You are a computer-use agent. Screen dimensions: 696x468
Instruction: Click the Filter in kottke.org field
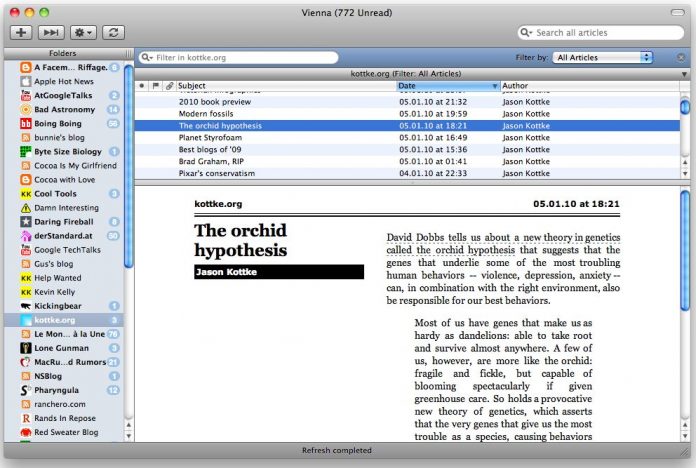238,57
